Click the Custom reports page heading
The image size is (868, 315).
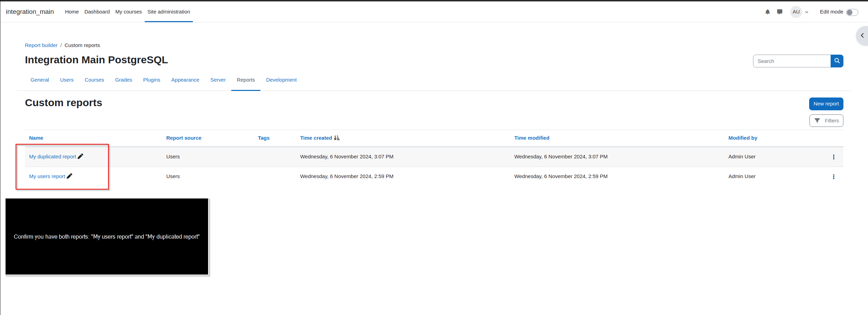tap(63, 103)
